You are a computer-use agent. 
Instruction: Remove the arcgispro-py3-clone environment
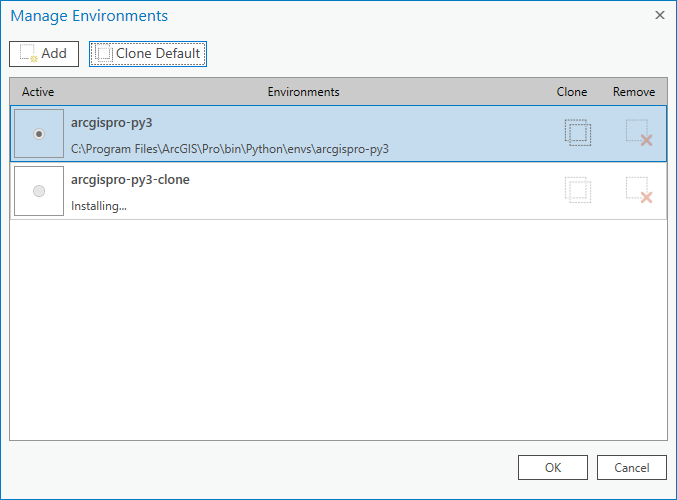638,190
